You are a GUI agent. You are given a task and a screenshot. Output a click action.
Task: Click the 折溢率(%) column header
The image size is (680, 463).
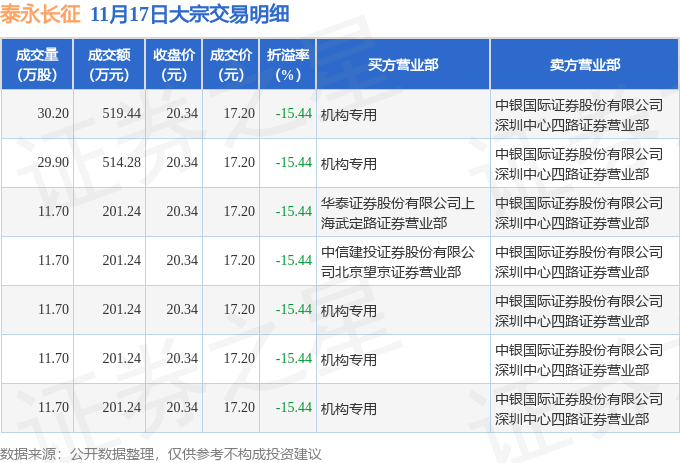coord(288,64)
